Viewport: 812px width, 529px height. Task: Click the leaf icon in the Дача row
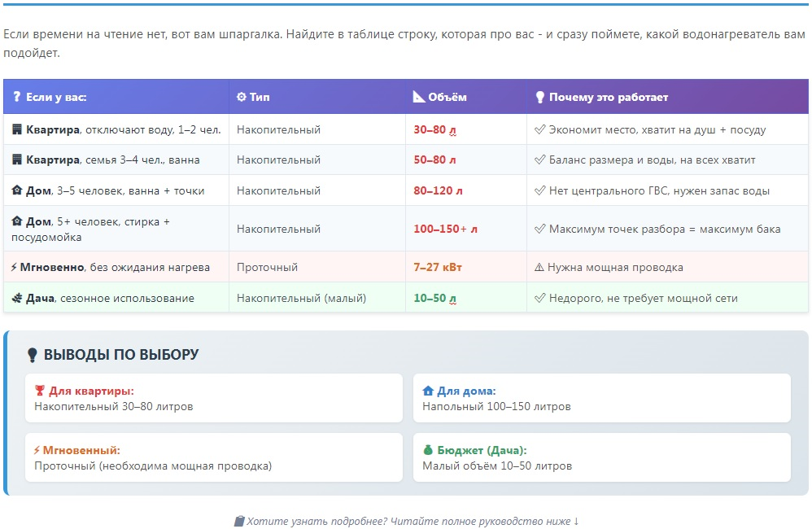16,299
